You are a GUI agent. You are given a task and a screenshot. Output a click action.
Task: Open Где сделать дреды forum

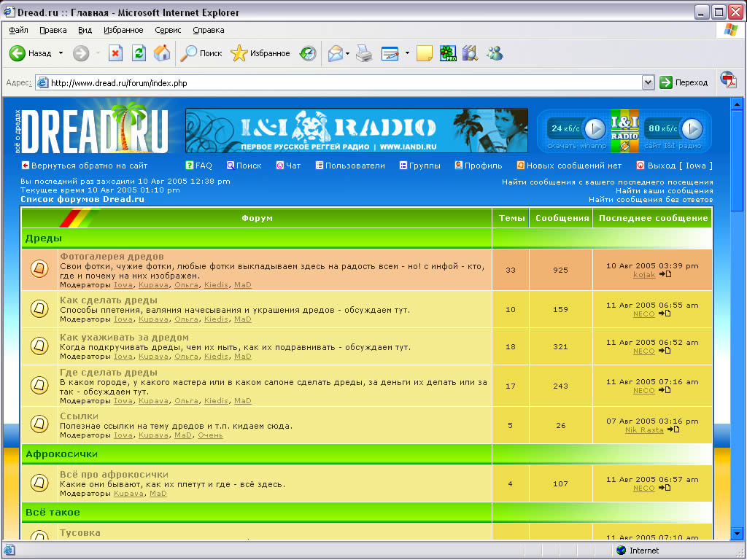pos(109,373)
